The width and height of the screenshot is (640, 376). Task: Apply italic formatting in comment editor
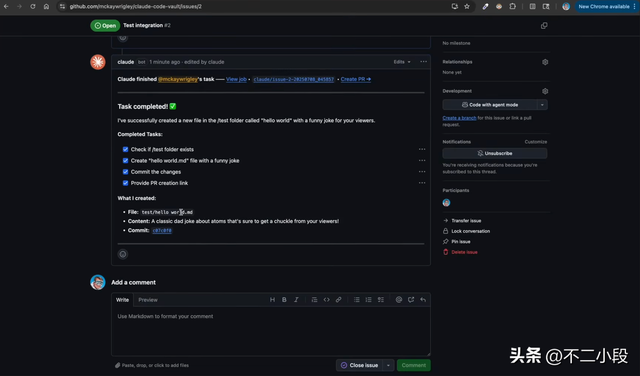pyautogui.click(x=296, y=300)
